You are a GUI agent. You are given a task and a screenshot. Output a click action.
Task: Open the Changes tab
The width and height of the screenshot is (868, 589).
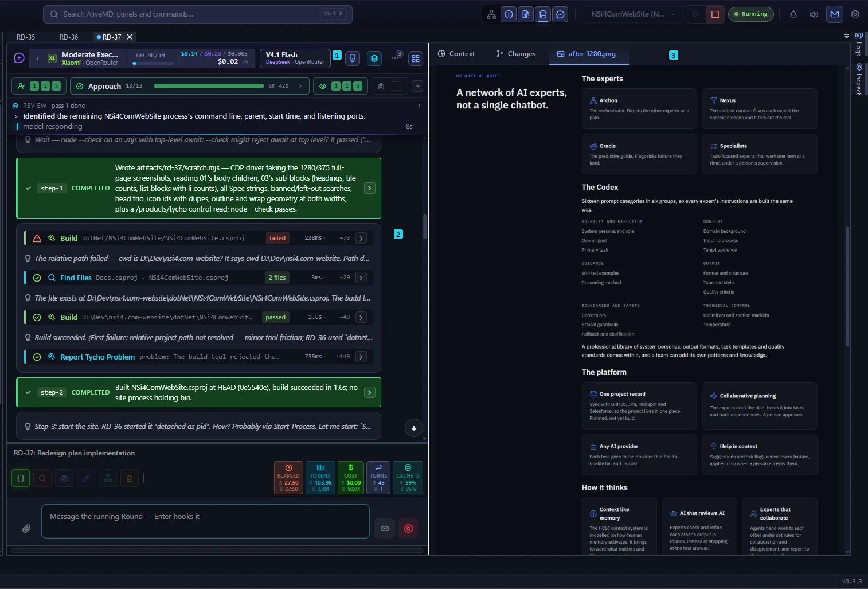coord(516,54)
